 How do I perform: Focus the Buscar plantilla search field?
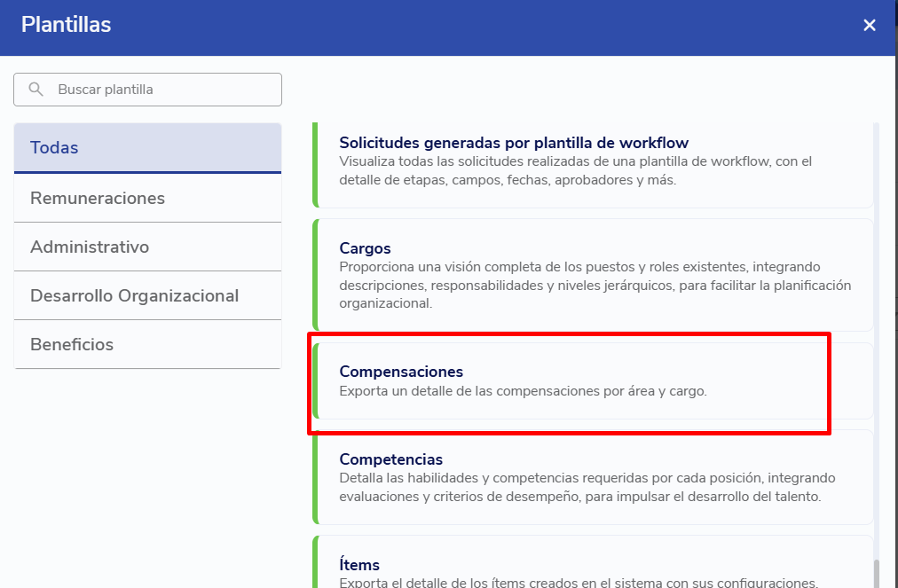click(160, 90)
